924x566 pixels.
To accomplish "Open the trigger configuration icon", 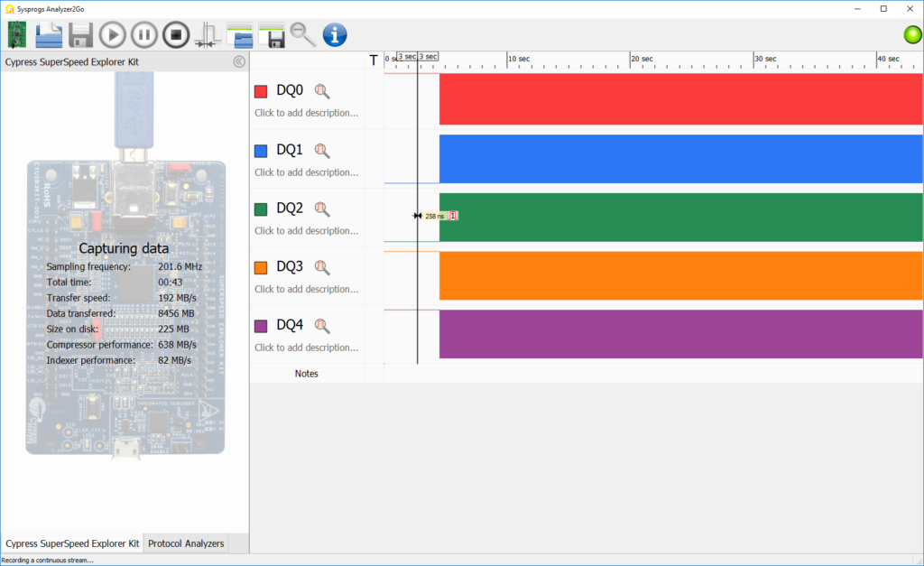I will 206,34.
